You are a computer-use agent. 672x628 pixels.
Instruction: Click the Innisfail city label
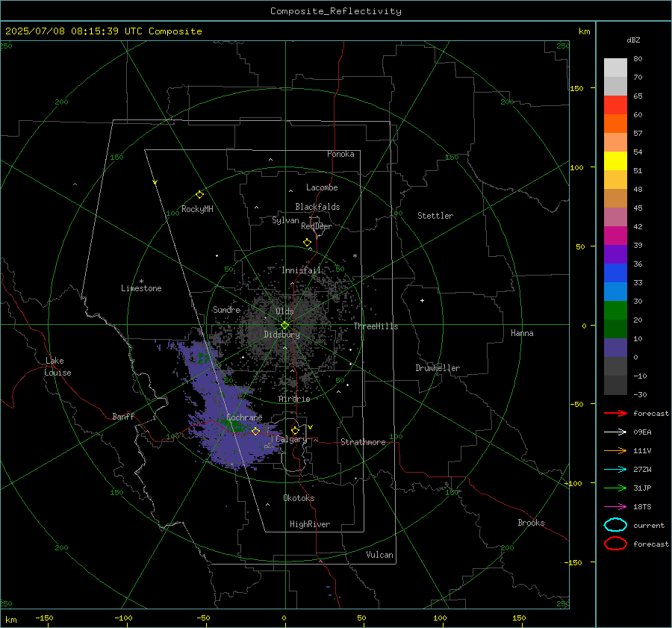[x=301, y=270]
